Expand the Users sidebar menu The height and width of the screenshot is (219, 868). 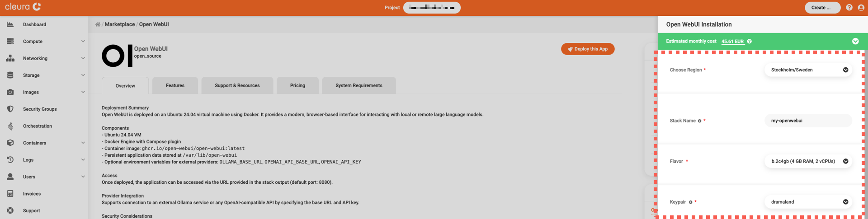83,177
